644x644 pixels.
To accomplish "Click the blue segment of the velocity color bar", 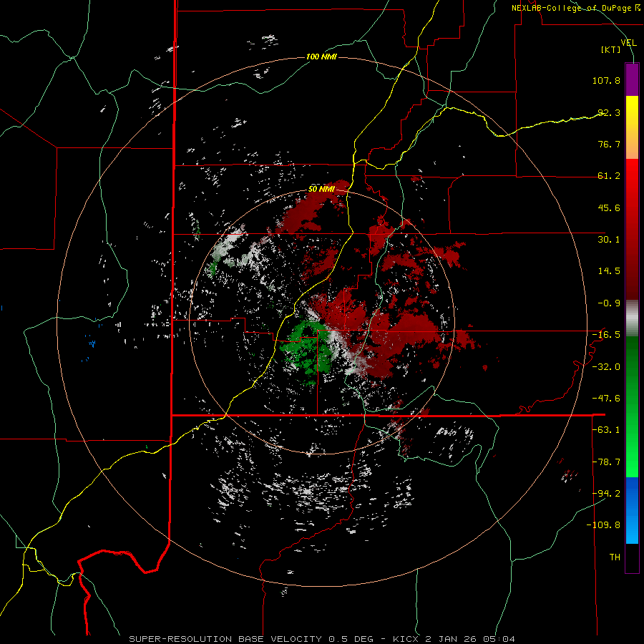I will click(x=632, y=510).
